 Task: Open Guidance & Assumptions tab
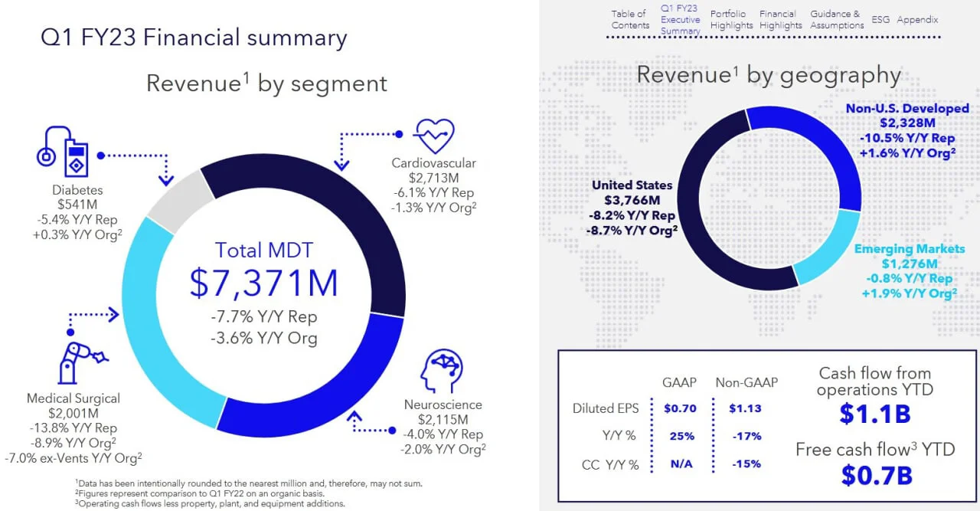point(837,20)
